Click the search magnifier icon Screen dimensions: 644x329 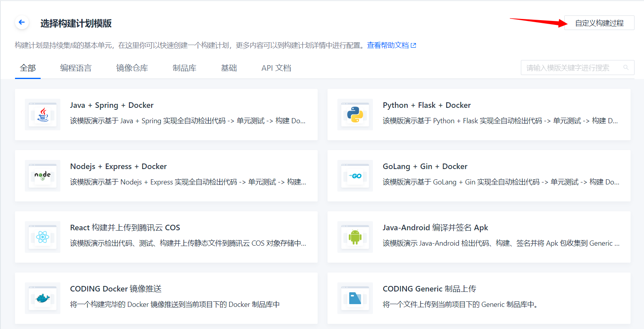click(x=626, y=68)
